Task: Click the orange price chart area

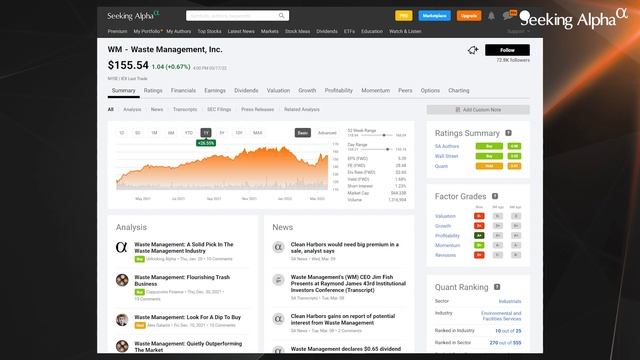Action: 222,167
